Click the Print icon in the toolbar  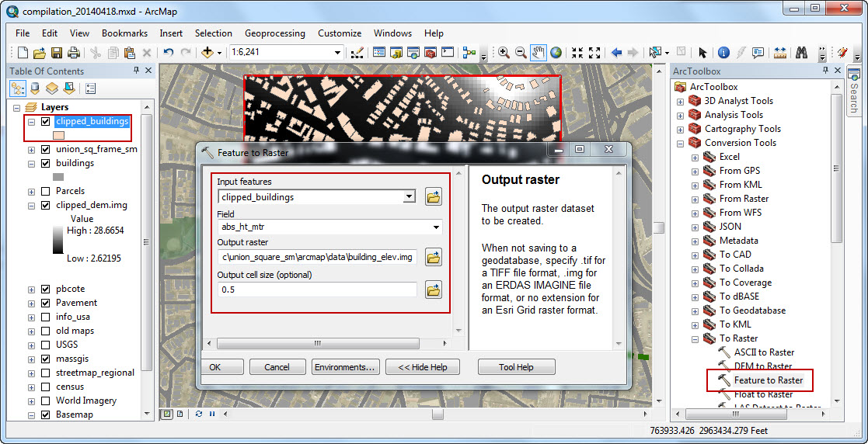(74, 53)
